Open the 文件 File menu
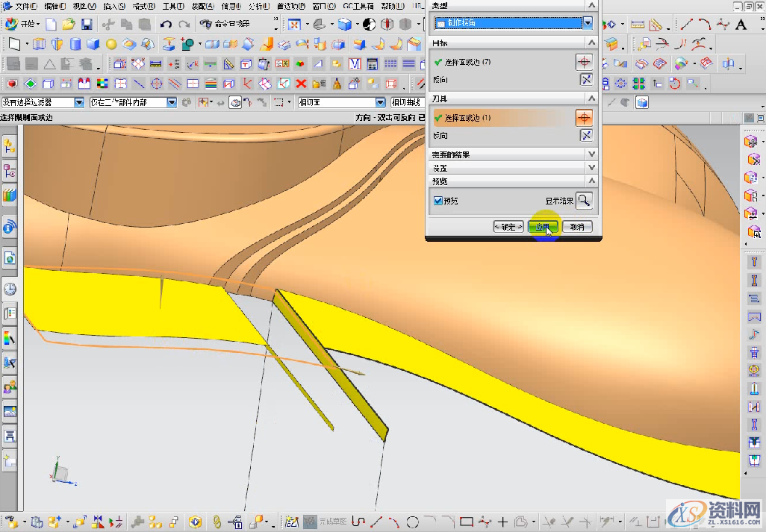The width and height of the screenshot is (766, 532). tap(25, 6)
